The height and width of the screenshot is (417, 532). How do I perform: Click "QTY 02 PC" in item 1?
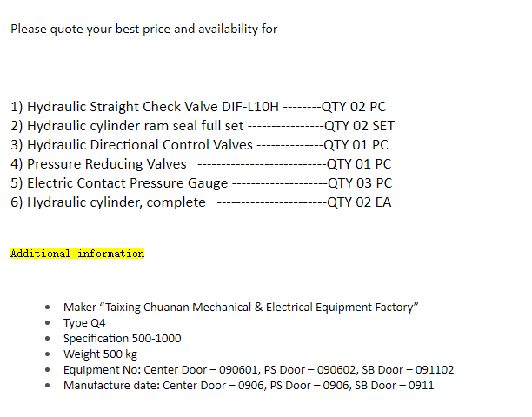[x=354, y=107]
